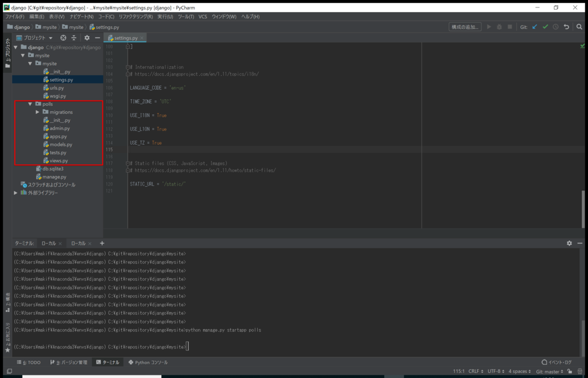Open the UTF-8 encoding dropdown

[x=496, y=371]
